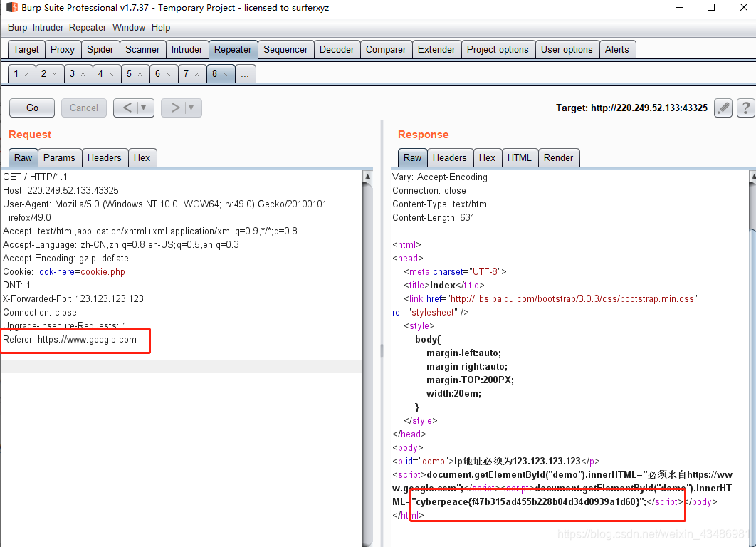Go forward in request history
The width and height of the screenshot is (756, 547).
(174, 108)
